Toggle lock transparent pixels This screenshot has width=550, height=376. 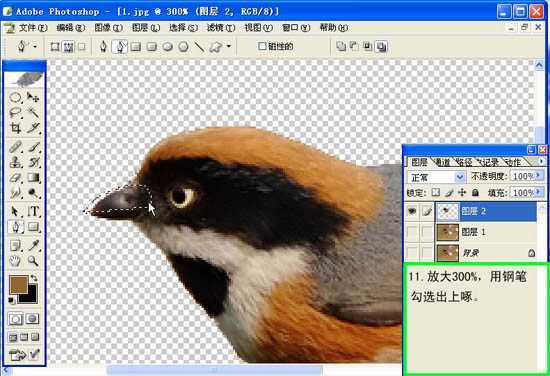pyautogui.click(x=436, y=192)
